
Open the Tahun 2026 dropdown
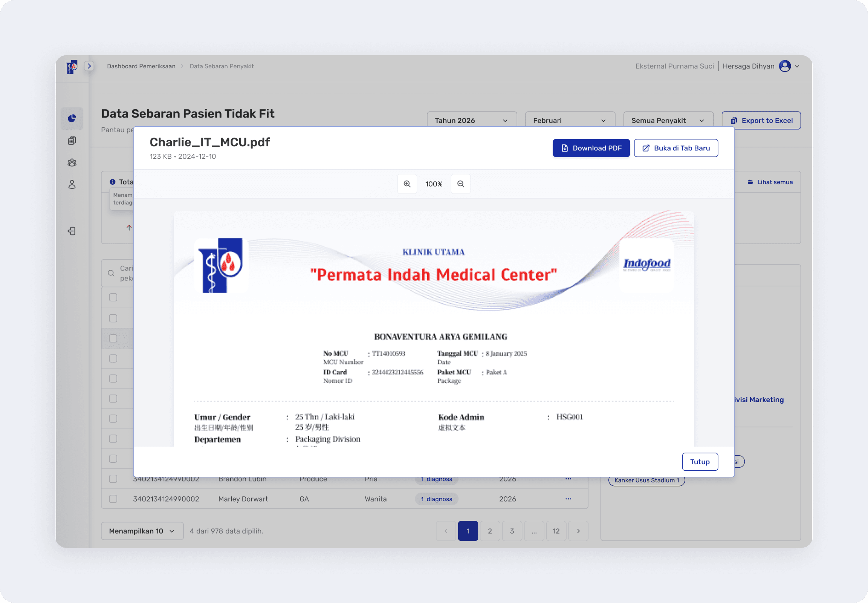click(x=471, y=121)
